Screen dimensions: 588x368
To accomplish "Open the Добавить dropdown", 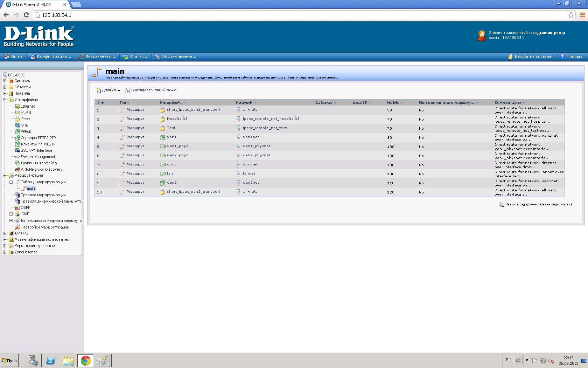I will click(x=108, y=90).
